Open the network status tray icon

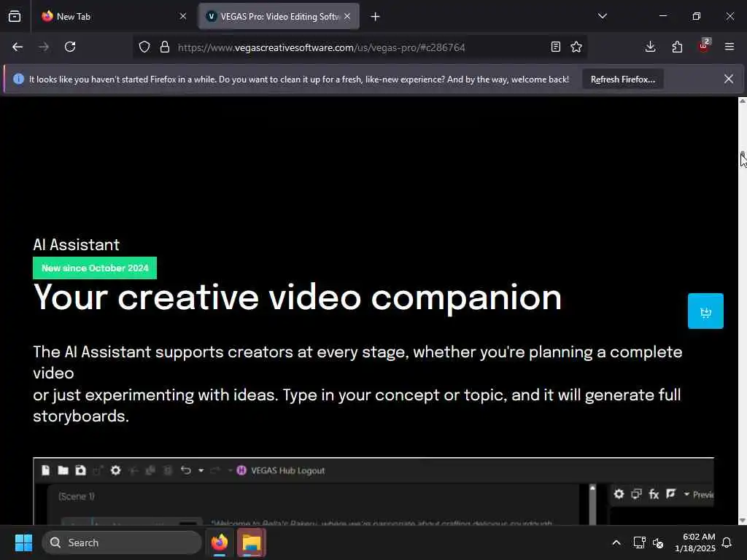(639, 542)
